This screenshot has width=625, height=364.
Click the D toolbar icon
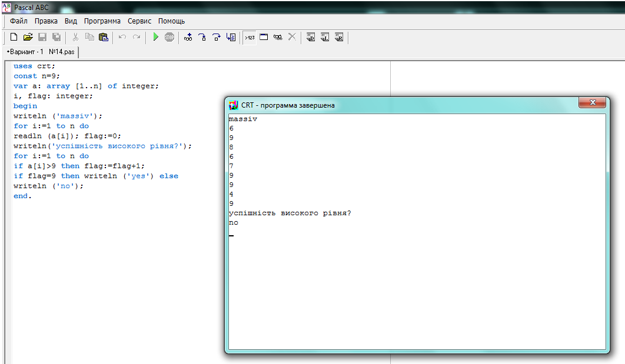pyautogui.click(x=311, y=37)
